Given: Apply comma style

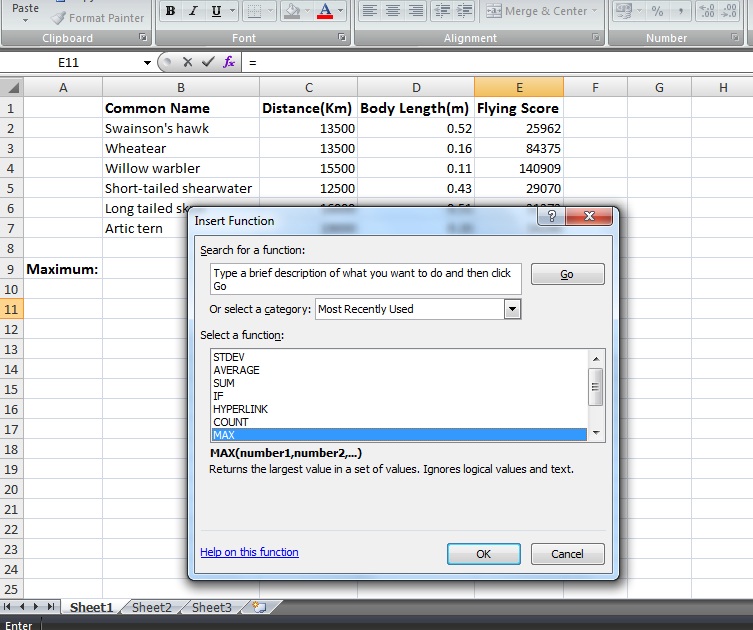Looking at the screenshot, I should point(680,11).
